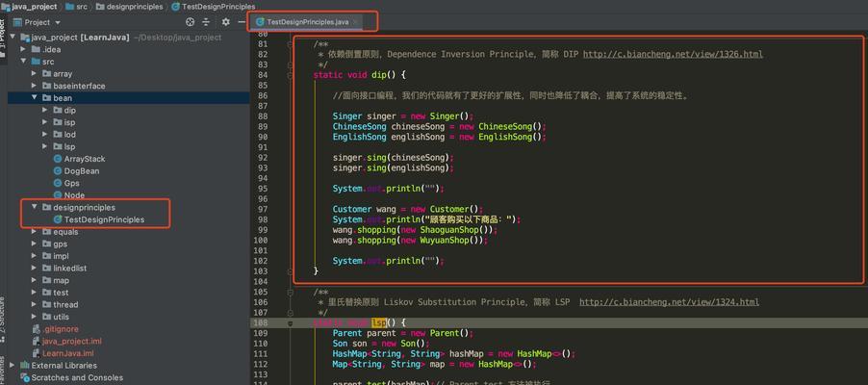
Task: Close the TestDesignPrinciples.java tab
Action: (x=356, y=22)
